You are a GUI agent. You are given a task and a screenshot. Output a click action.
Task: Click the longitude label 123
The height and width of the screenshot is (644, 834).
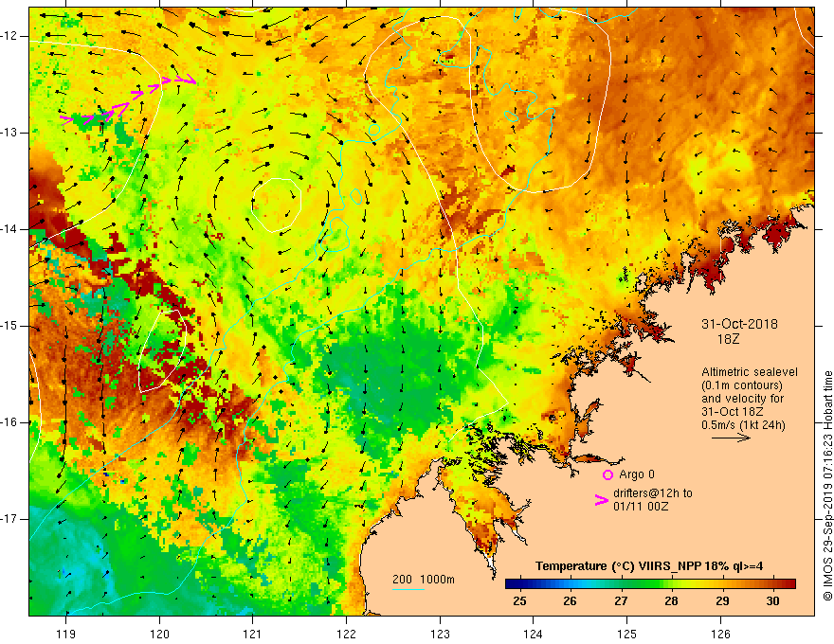[440, 634]
